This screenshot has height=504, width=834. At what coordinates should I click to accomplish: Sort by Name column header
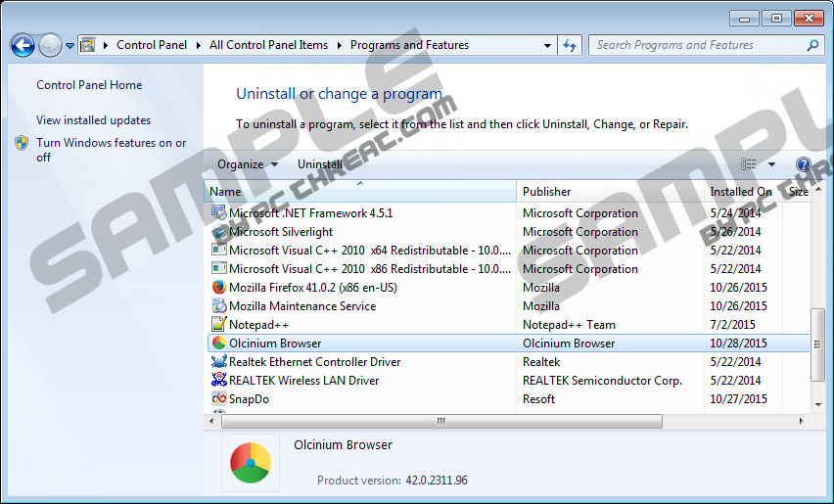point(360,192)
